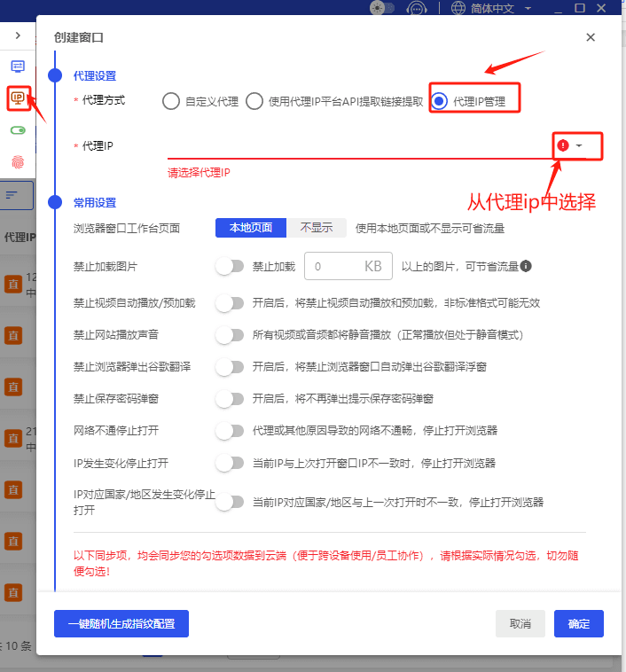Click the green toggle sidebar icon
626x672 pixels.
18,130
